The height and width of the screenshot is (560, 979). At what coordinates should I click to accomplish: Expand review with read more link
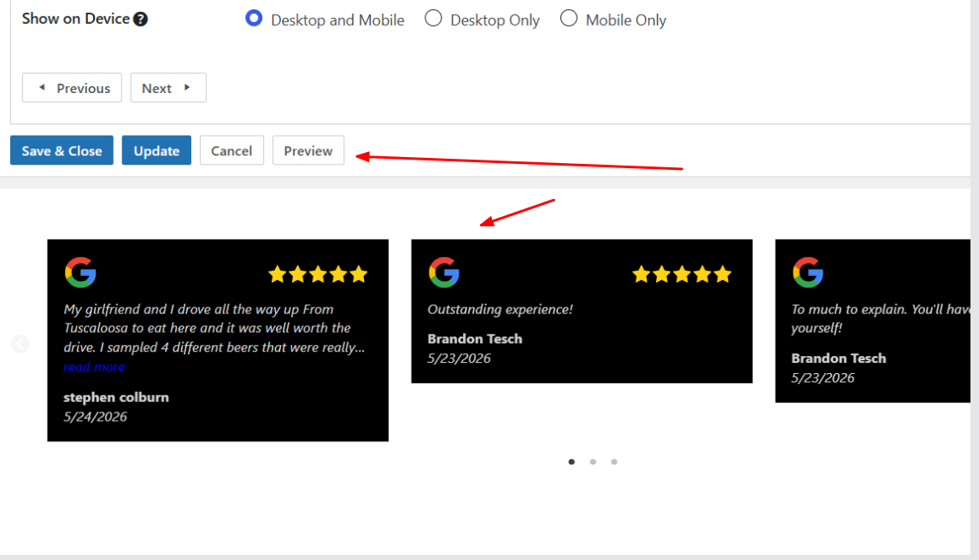[94, 367]
